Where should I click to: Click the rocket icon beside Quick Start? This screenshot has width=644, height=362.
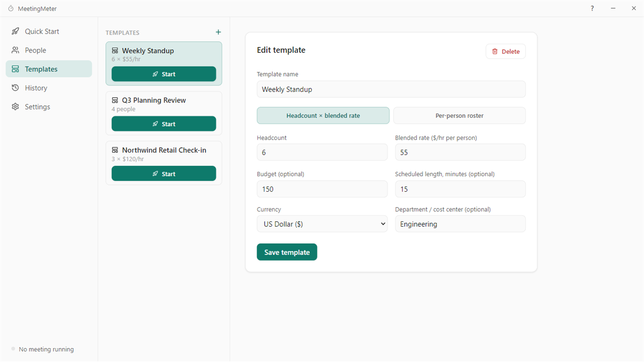[16, 31]
